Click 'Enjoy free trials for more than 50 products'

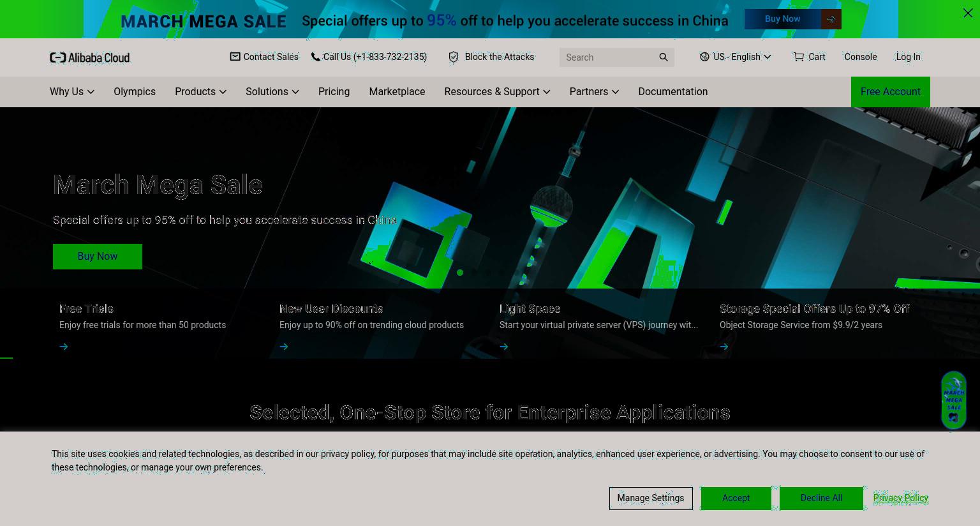point(143,325)
